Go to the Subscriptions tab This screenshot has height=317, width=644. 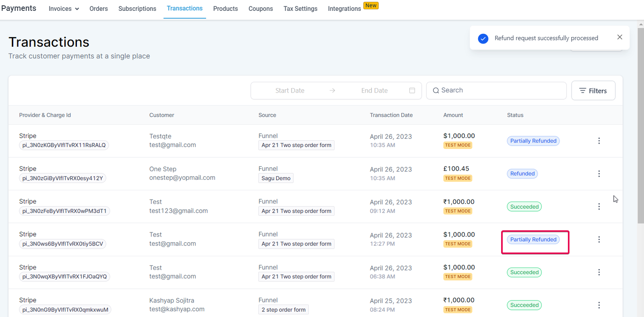point(137,9)
